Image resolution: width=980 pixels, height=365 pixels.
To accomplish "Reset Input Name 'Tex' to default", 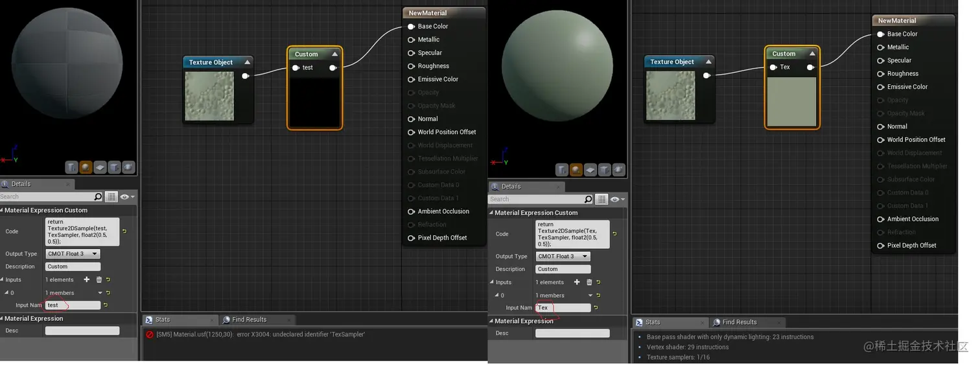I will [x=596, y=307].
